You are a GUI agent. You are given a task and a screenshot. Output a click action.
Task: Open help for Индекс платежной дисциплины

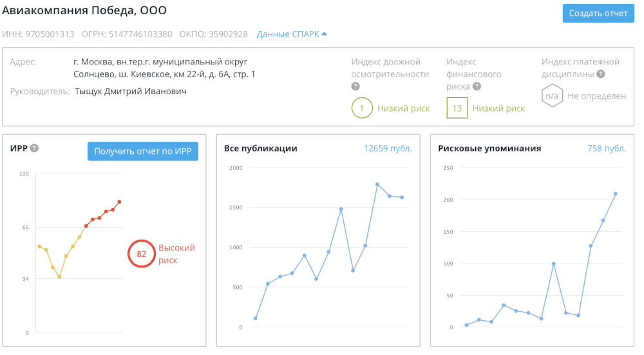tap(601, 74)
